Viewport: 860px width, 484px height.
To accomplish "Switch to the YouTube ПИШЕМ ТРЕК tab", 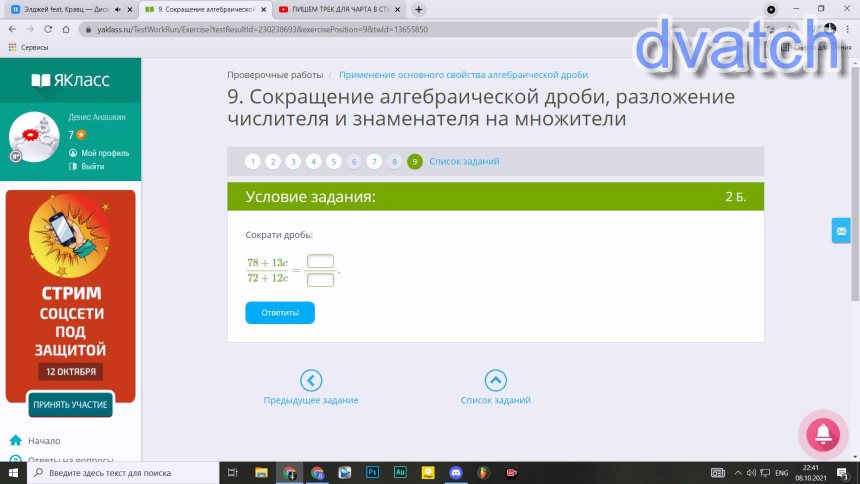I will tap(335, 9).
